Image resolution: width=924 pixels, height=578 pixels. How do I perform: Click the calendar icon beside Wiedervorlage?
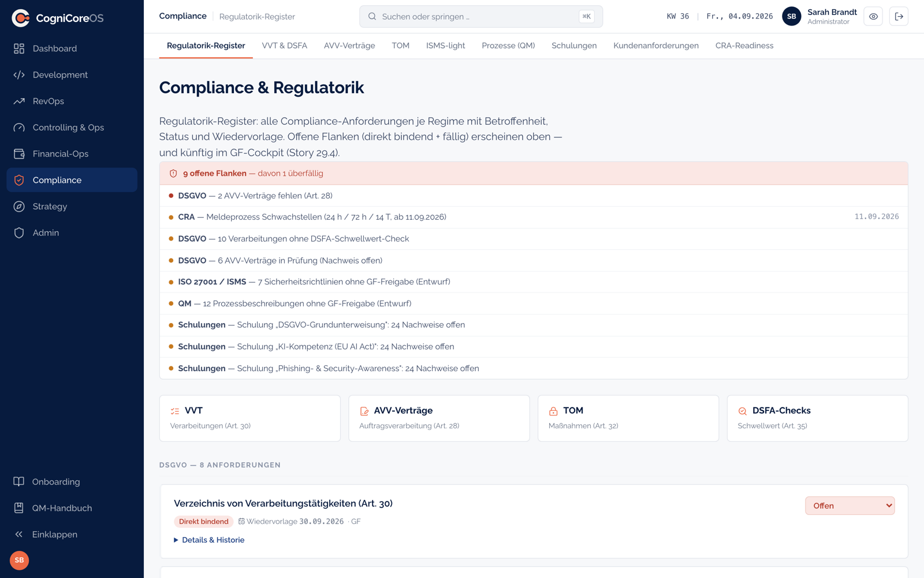tap(241, 521)
